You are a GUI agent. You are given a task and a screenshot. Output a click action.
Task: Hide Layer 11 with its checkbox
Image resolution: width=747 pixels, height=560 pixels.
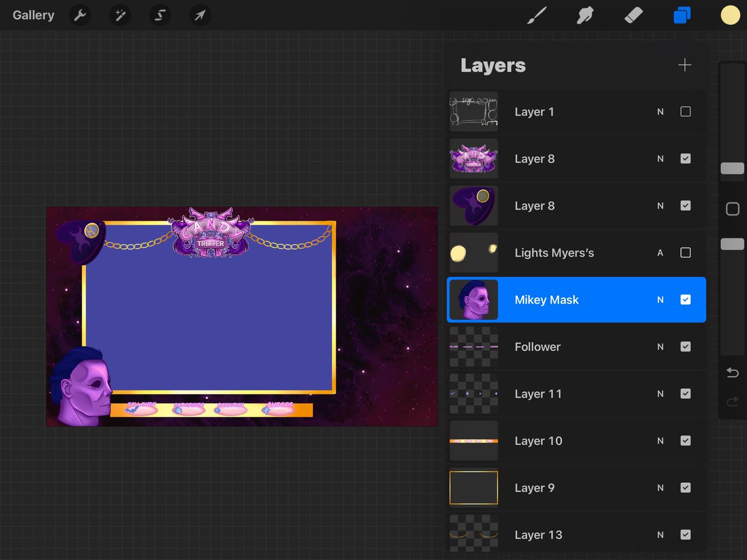pyautogui.click(x=685, y=394)
